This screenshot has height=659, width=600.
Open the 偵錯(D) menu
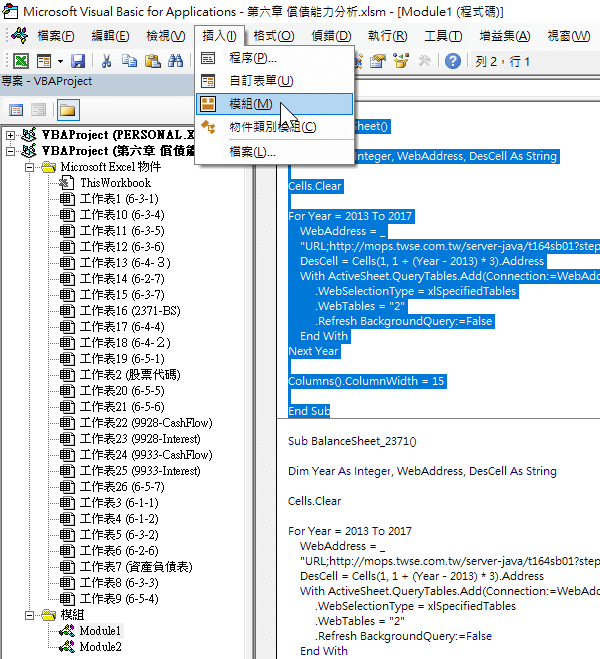tap(331, 36)
